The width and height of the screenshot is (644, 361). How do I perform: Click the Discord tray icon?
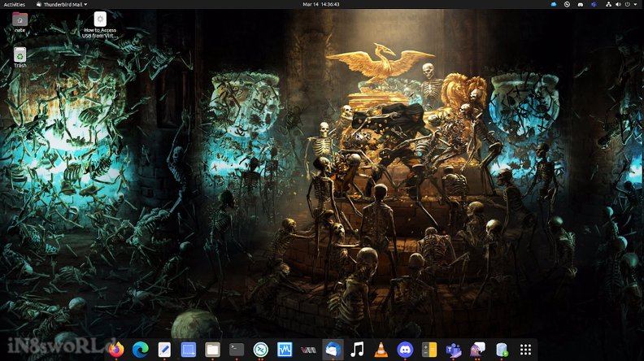tap(581, 4)
